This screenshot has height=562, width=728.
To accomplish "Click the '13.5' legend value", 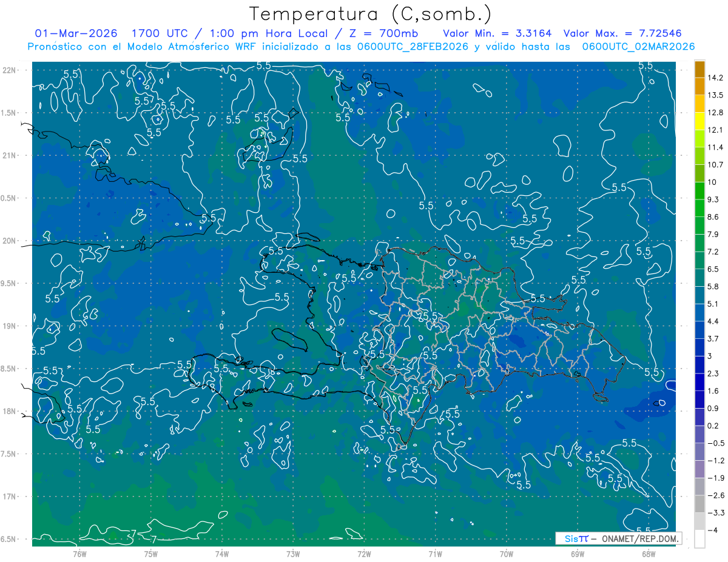I will [x=715, y=95].
